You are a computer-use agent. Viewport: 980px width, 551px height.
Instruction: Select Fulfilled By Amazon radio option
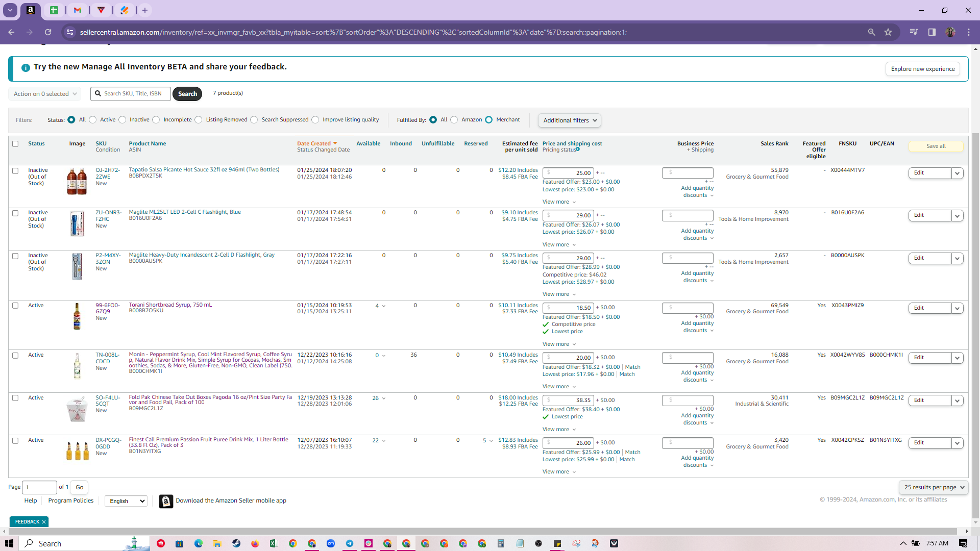point(454,120)
